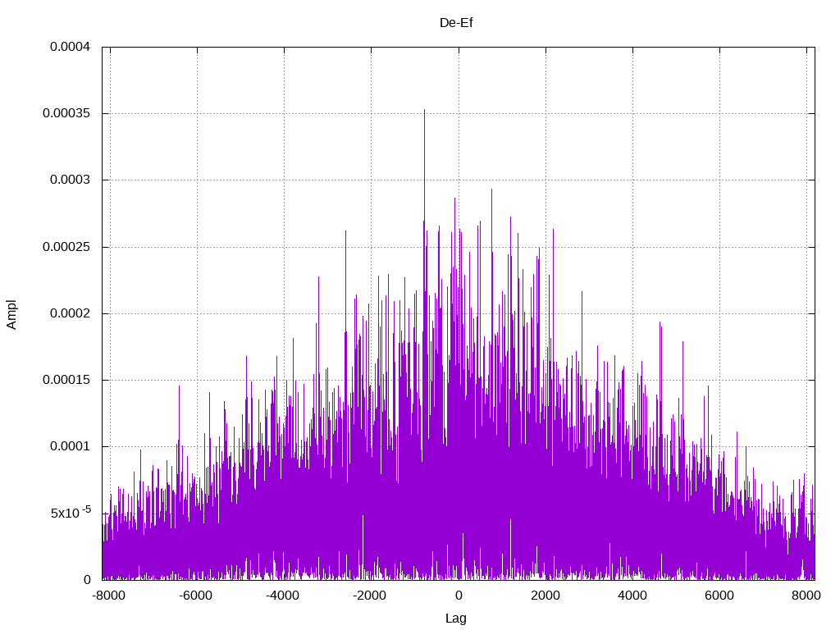Screen dimensions: 840x630
Task: Click y-axis tick label 0.0004
Action: point(71,47)
